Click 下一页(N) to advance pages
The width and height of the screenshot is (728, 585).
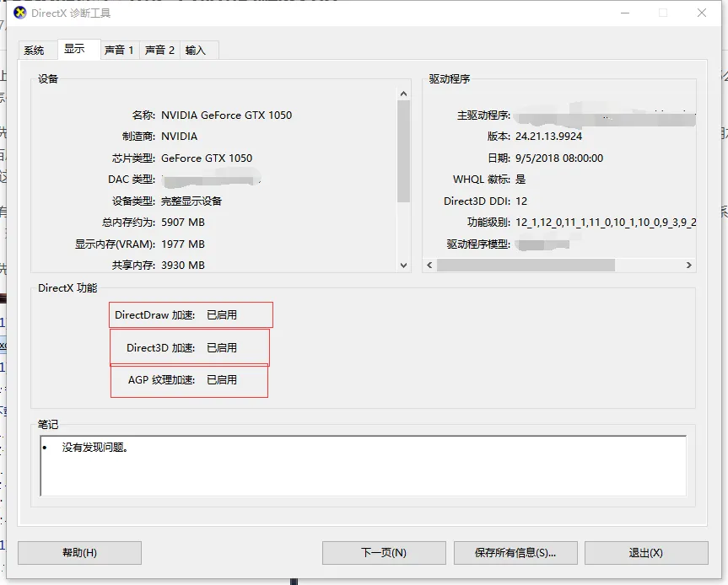[x=383, y=552]
